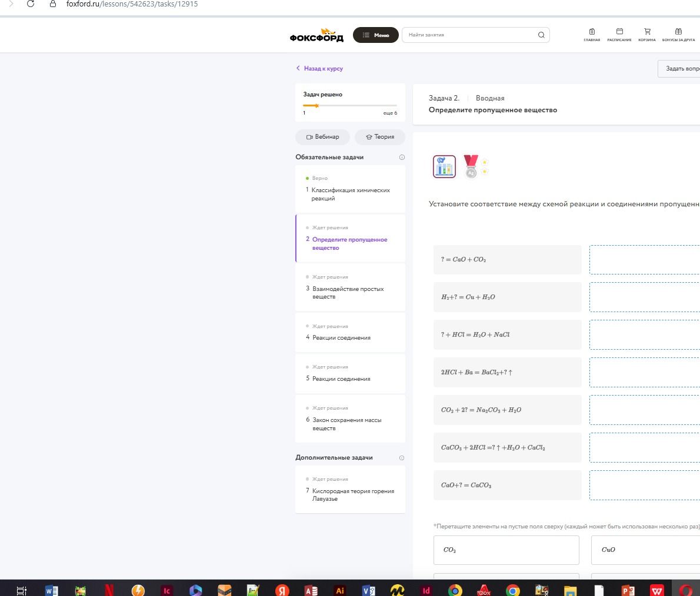
Task: Click the browser reload page icon
Action: (x=31, y=4)
